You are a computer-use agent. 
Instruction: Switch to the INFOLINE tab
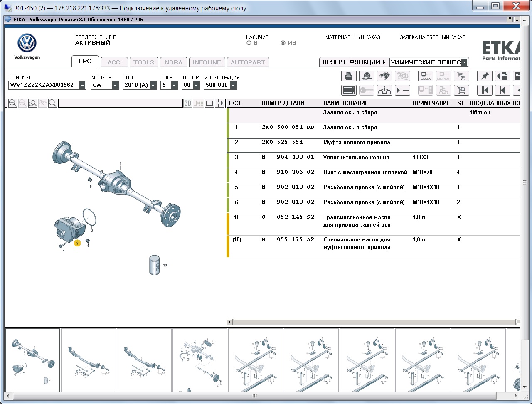[x=207, y=62]
